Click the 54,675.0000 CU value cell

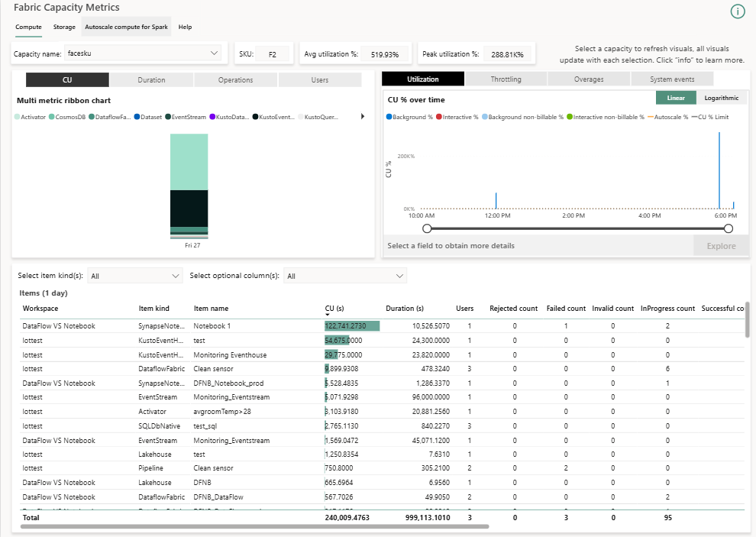click(344, 340)
